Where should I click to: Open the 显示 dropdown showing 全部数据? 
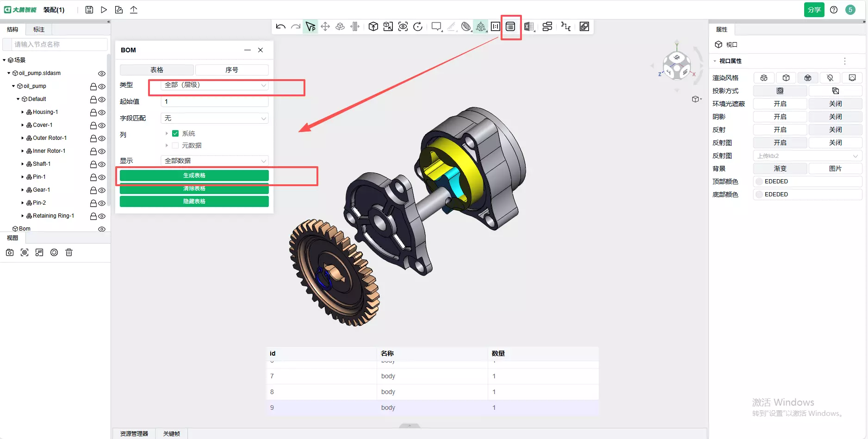click(215, 161)
